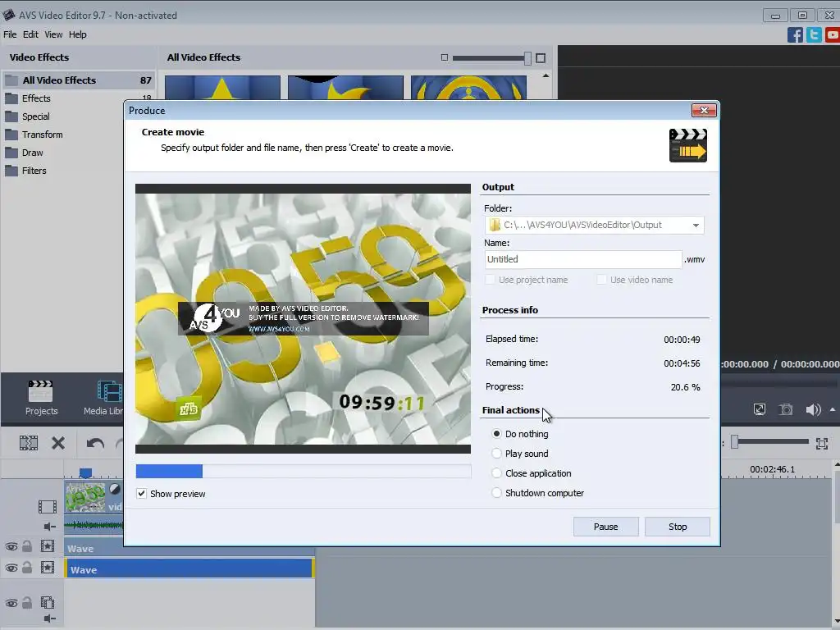The image size is (840, 630).
Task: Click the large thumbnails size icon
Action: point(541,58)
